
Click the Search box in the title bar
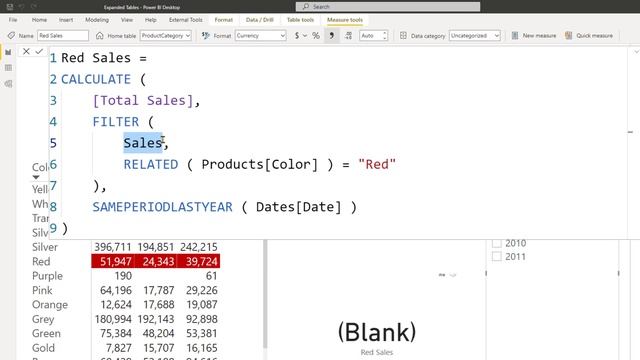tap(388, 7)
